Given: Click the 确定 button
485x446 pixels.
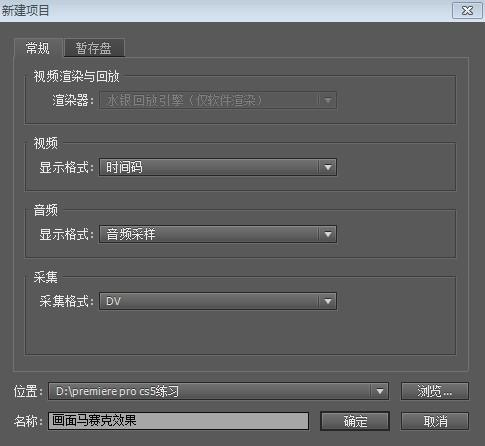Looking at the screenshot, I should (x=355, y=421).
